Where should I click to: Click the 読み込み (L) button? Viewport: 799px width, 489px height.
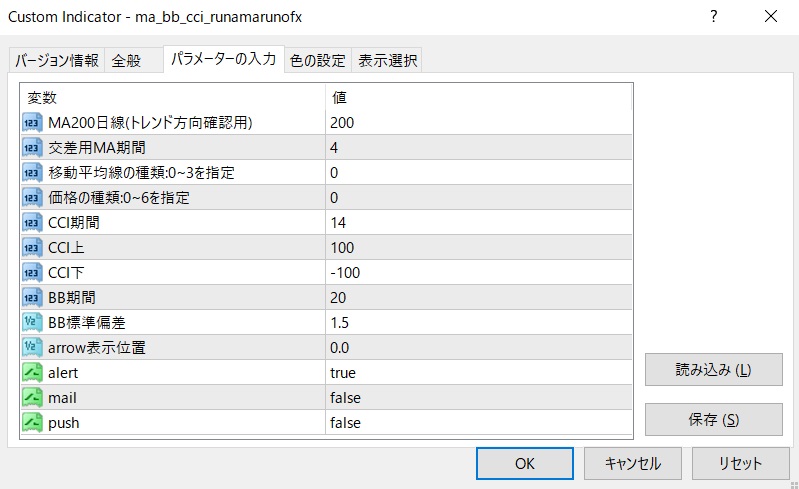point(713,369)
